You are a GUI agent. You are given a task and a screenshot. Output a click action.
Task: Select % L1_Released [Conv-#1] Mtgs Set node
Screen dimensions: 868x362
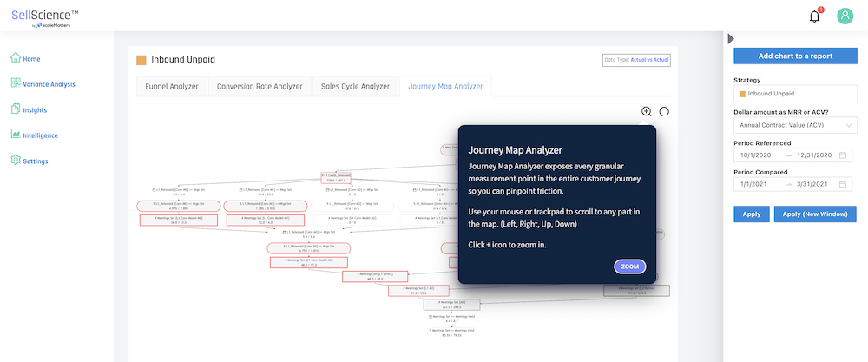pos(265,206)
